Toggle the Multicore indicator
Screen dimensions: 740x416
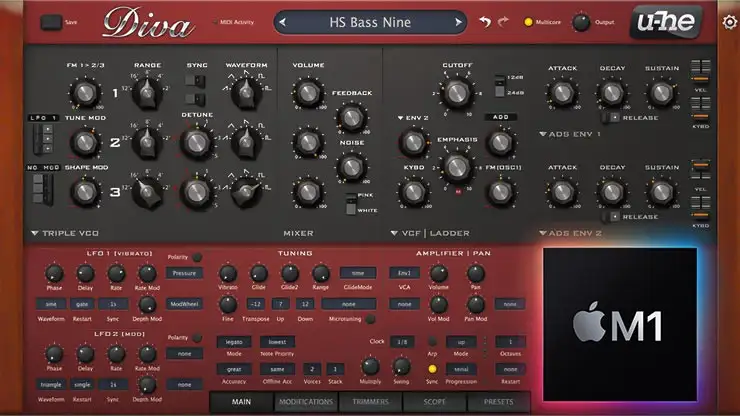(x=528, y=22)
